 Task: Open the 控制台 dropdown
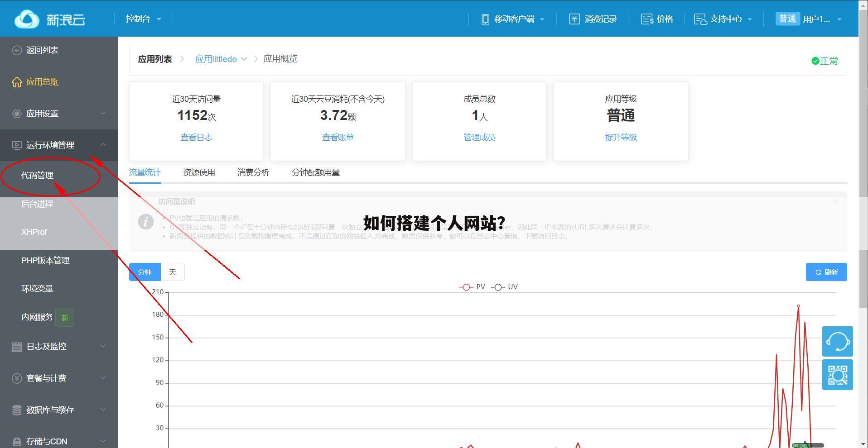[143, 19]
